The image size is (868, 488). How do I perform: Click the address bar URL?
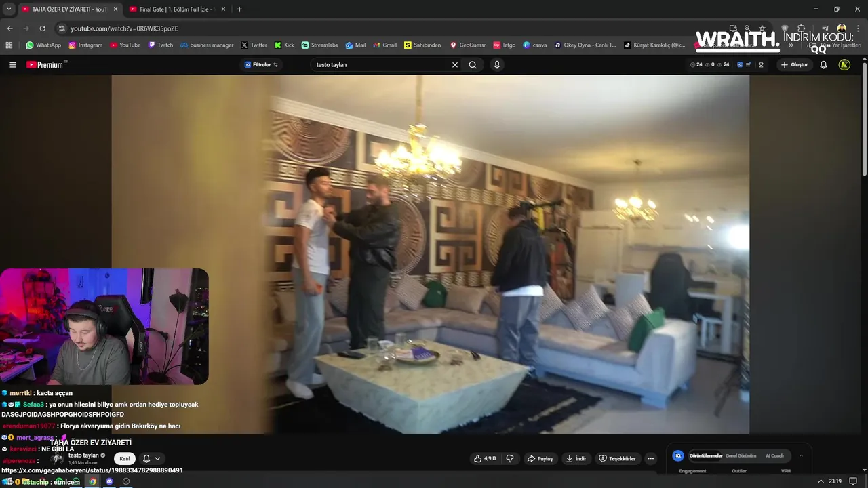[124, 28]
